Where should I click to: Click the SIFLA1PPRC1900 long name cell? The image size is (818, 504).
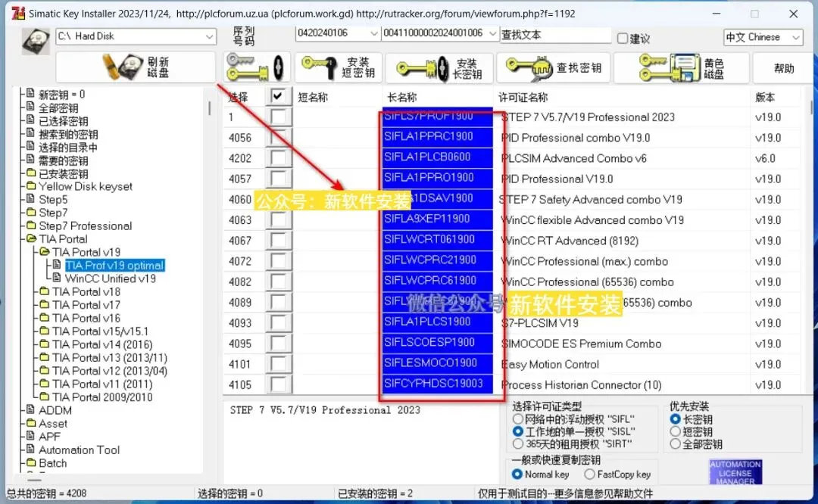[437, 136]
